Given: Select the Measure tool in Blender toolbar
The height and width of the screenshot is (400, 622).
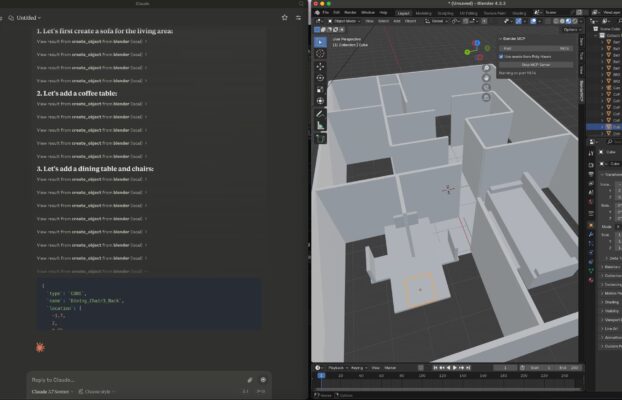Looking at the screenshot, I should pos(320,126).
